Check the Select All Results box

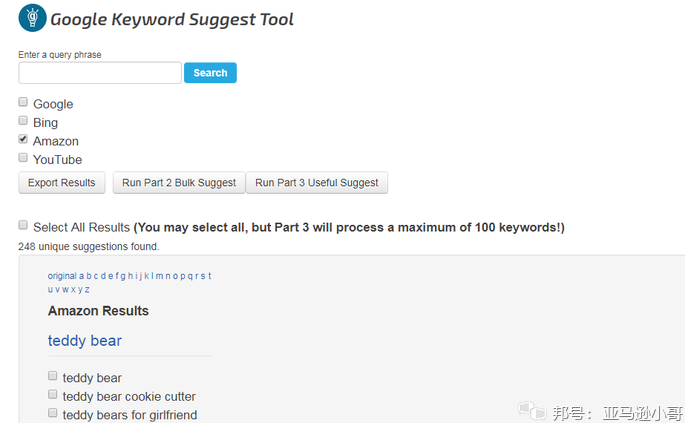tap(23, 226)
